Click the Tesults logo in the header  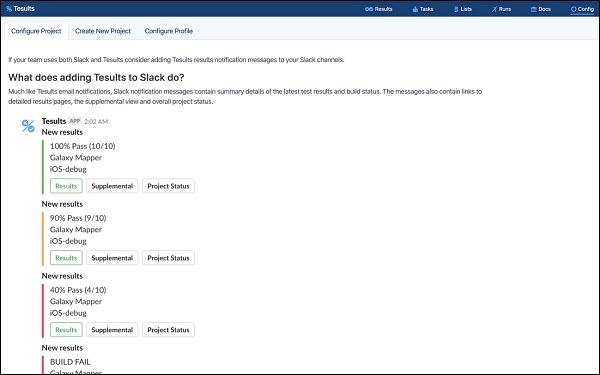click(x=20, y=8)
